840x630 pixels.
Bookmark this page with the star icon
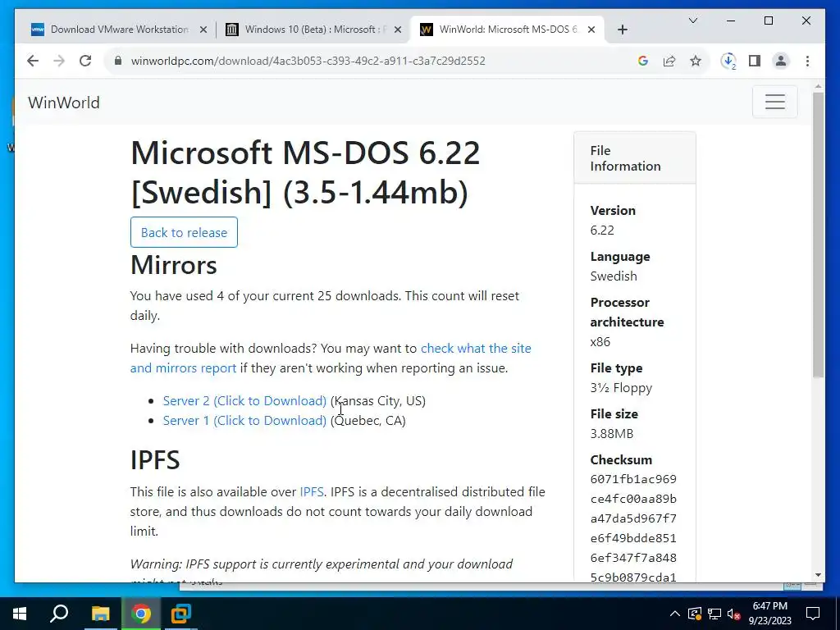(x=696, y=61)
